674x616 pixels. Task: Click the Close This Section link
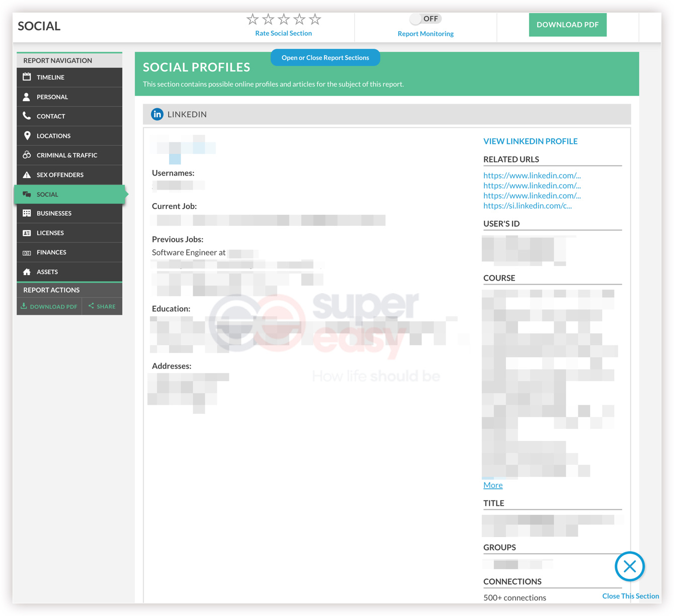click(631, 596)
